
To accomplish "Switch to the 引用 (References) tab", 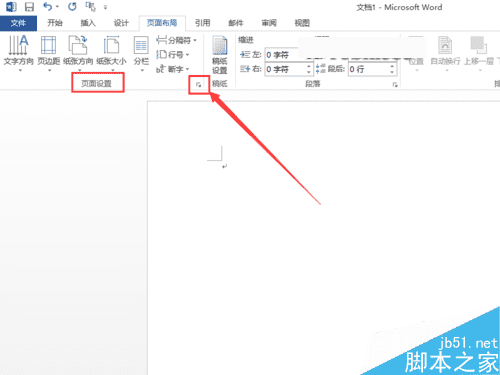I will 203,23.
